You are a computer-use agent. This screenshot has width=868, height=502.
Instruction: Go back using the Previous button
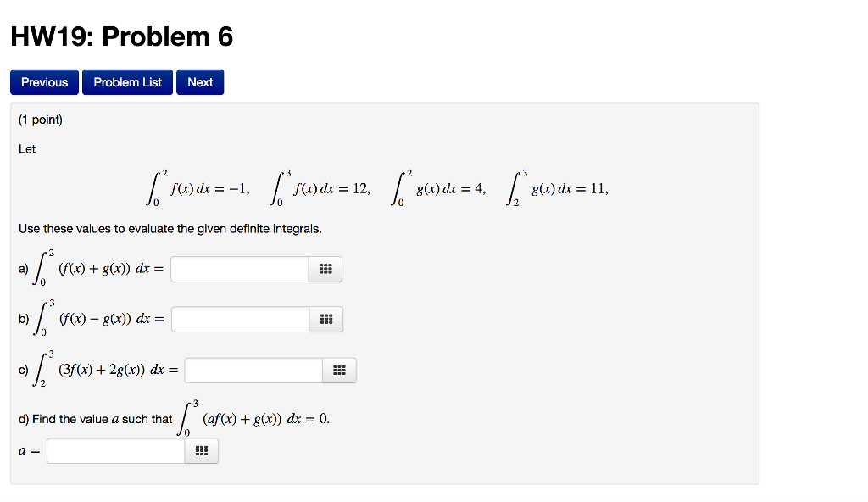point(44,81)
